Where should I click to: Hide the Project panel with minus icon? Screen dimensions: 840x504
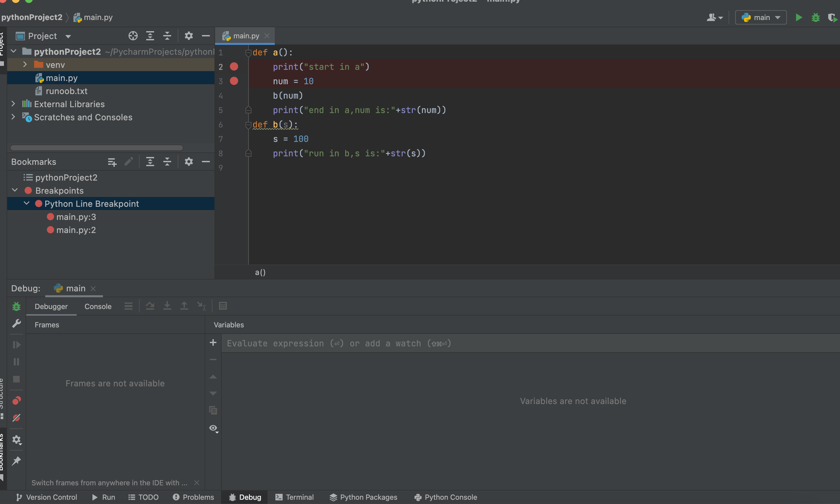206,36
